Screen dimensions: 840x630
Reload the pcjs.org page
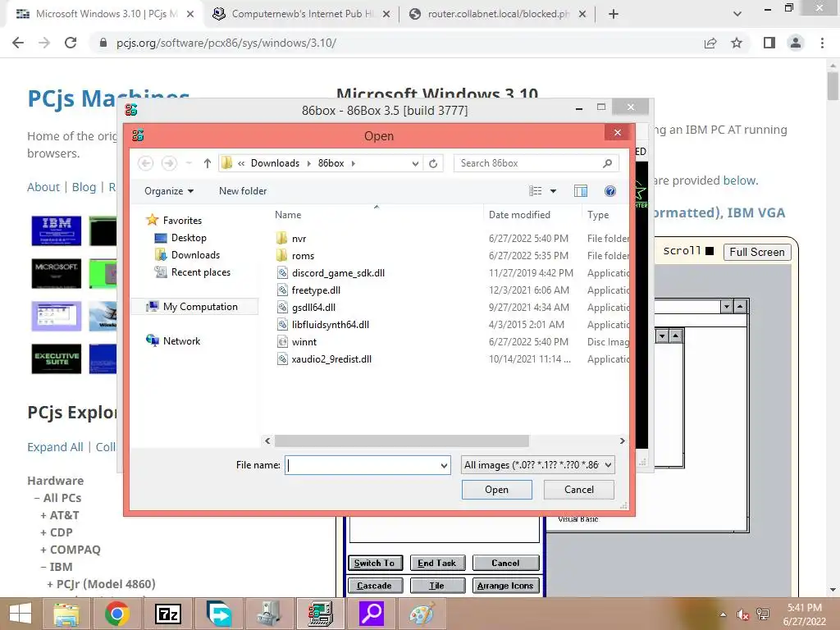tap(71, 43)
